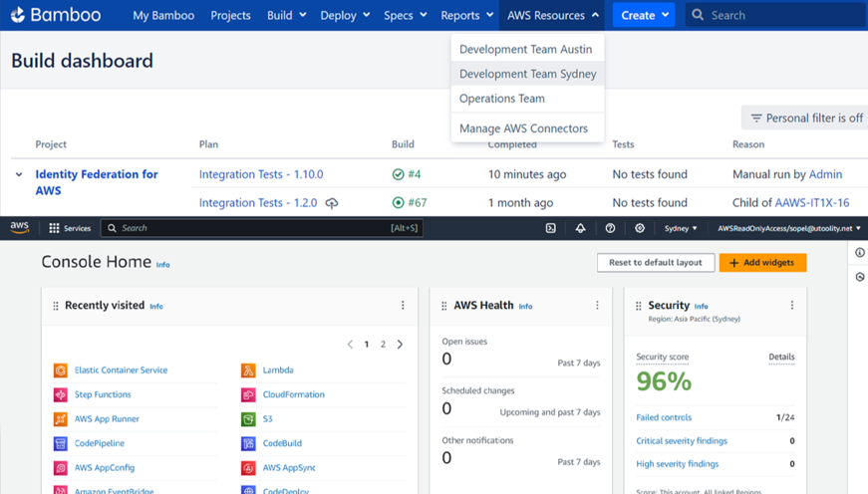
Task: Click the Elastic Container Service icon
Action: point(61,370)
